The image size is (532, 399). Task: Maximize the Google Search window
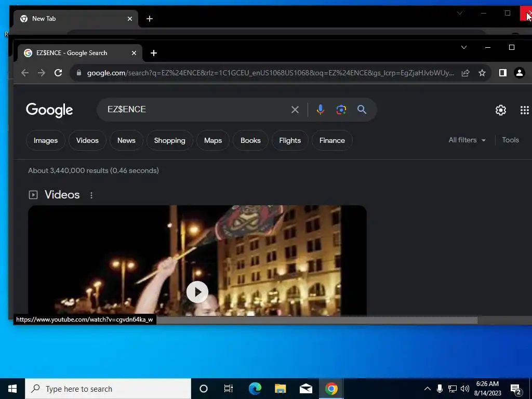[x=512, y=47]
